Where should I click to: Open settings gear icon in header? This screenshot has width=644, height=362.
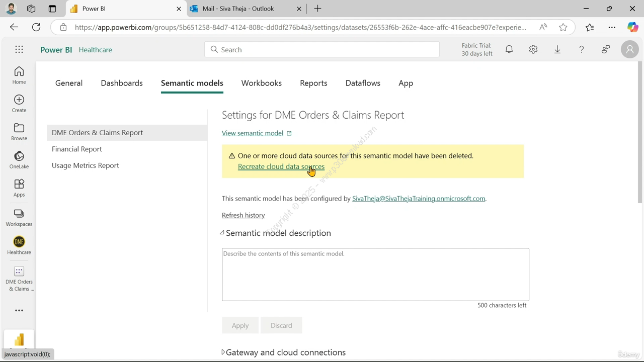point(533,49)
